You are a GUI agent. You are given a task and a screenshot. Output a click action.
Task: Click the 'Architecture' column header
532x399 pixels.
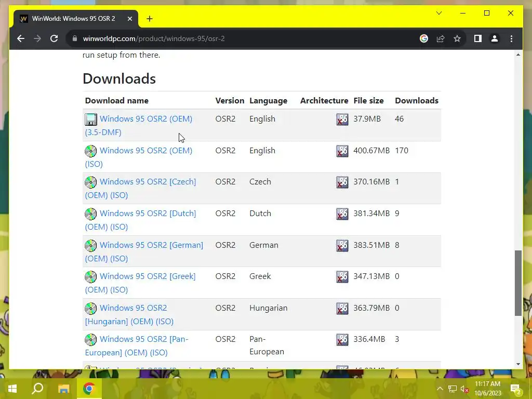[324, 100]
